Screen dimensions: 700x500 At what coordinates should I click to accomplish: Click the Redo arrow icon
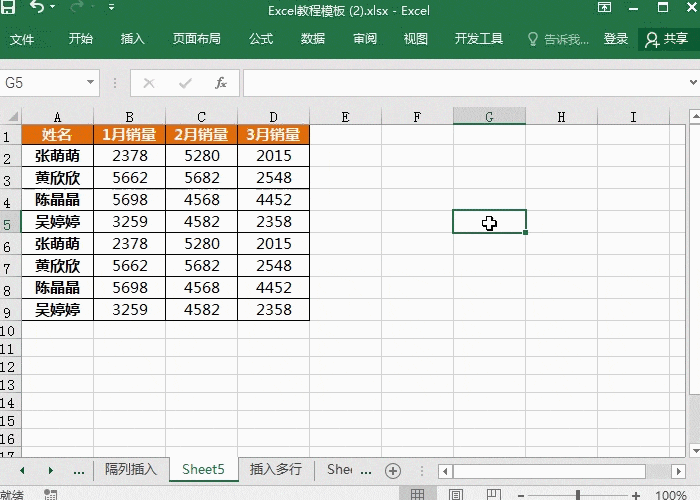pyautogui.click(x=77, y=7)
